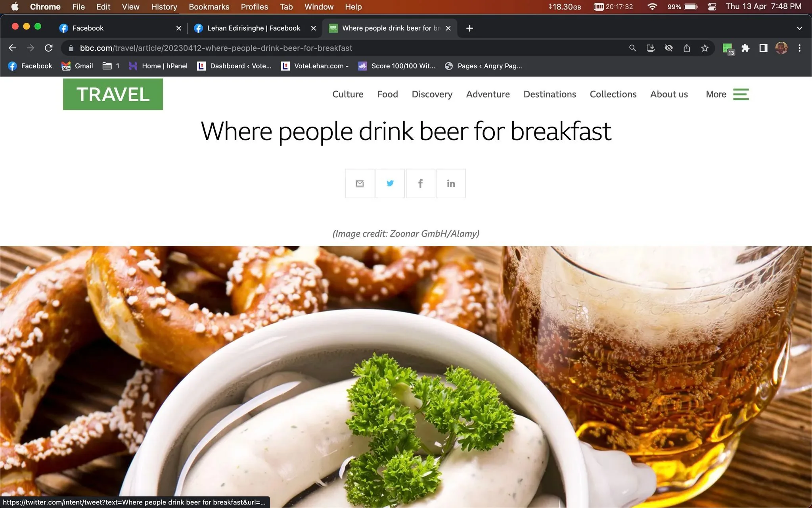Switch to Lehan Edirisinghe Facebook tab
Viewport: 812px width, 508px height.
(x=254, y=28)
